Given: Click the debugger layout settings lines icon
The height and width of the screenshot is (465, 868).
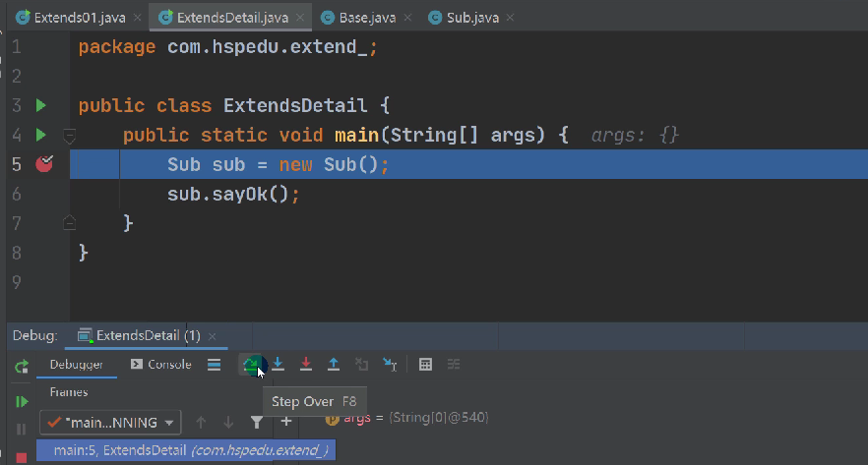Looking at the screenshot, I should click(215, 365).
